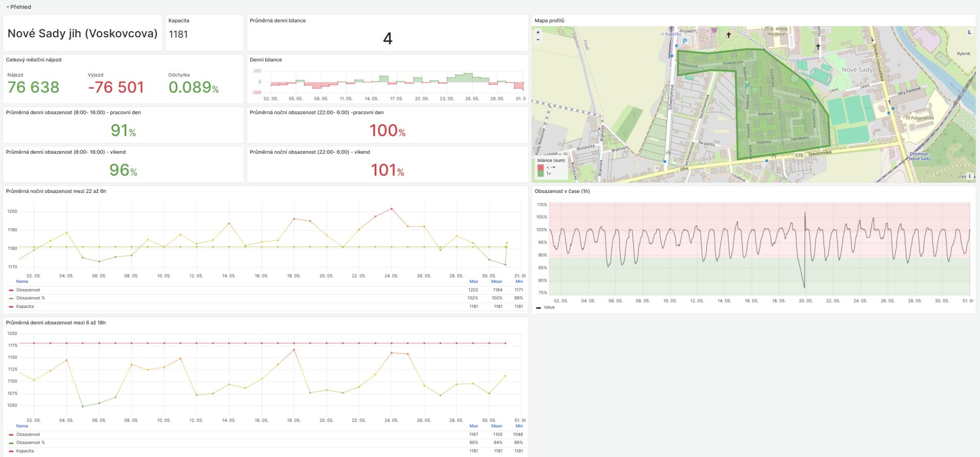Image resolution: width=980 pixels, height=457 pixels.
Task: Click red swatch in bilance map legend
Action: 540,167
